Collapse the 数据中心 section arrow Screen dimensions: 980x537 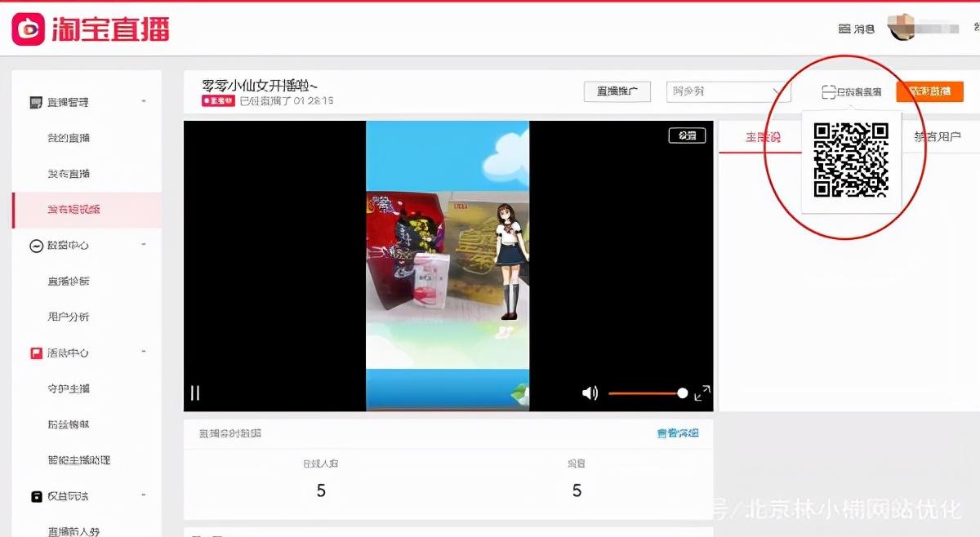144,245
